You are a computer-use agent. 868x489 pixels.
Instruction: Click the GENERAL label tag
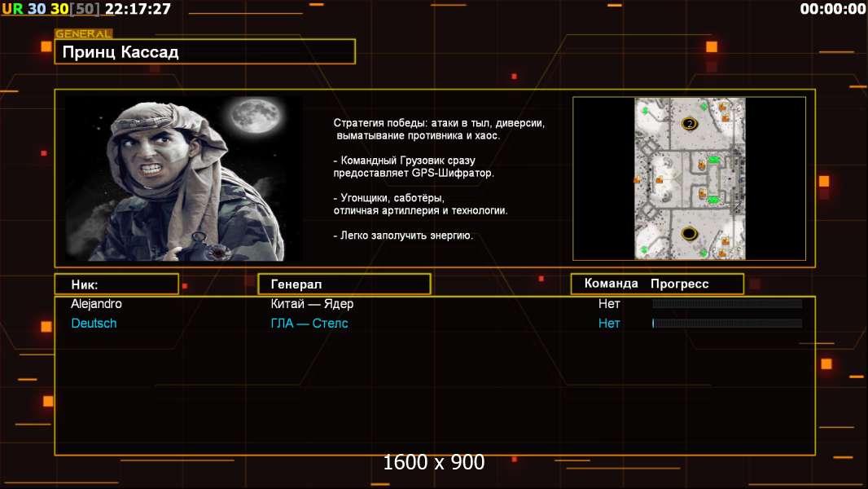click(x=84, y=33)
